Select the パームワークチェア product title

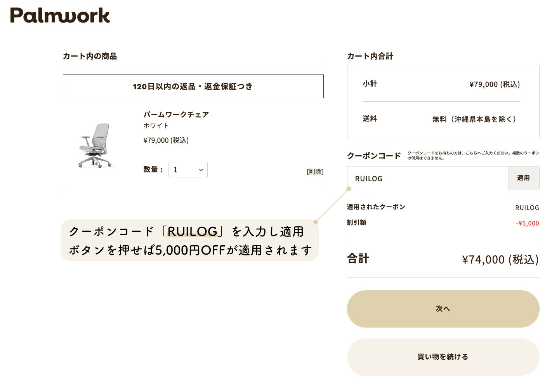click(x=175, y=114)
